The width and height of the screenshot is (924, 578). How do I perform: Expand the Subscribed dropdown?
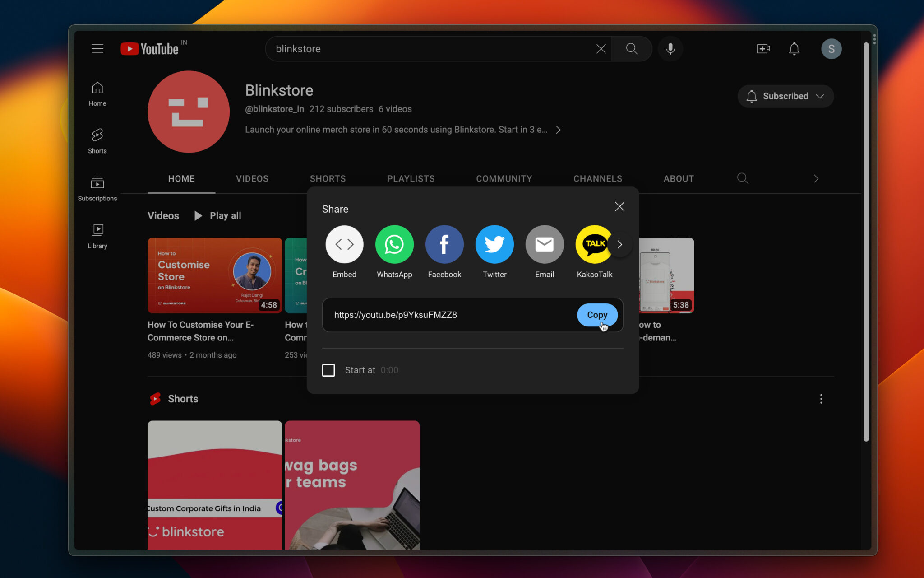[x=785, y=96]
